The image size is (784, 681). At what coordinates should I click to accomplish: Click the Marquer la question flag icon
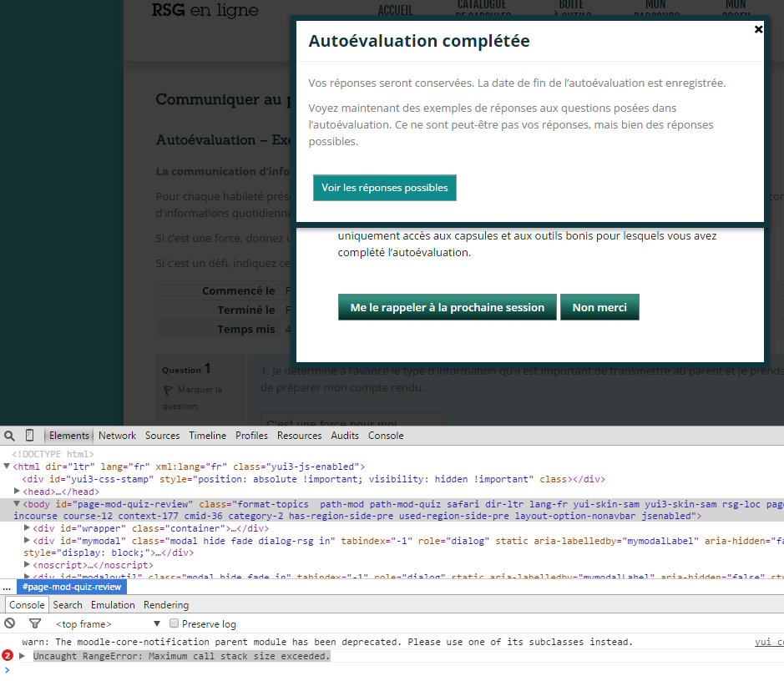(x=168, y=390)
